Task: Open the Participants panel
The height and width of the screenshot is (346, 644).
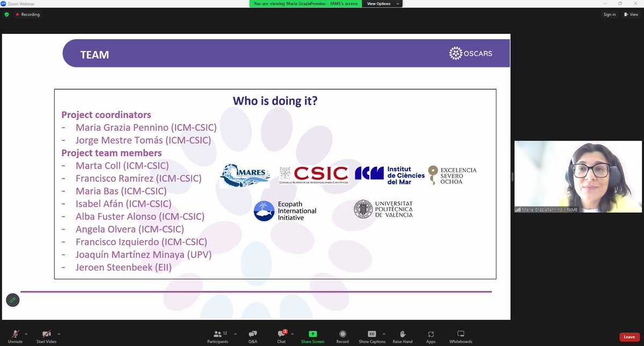Action: coord(218,336)
